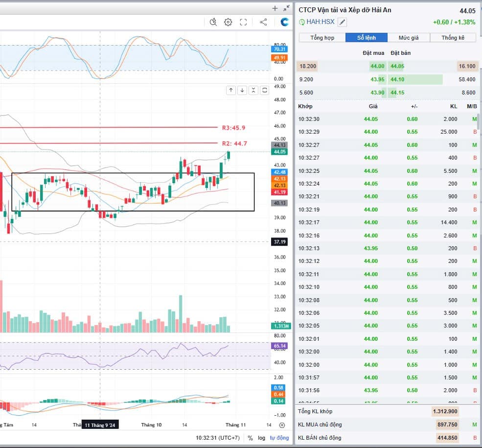Click the blue C logo icon
The width and height of the screenshot is (482, 448).
coord(284,22)
